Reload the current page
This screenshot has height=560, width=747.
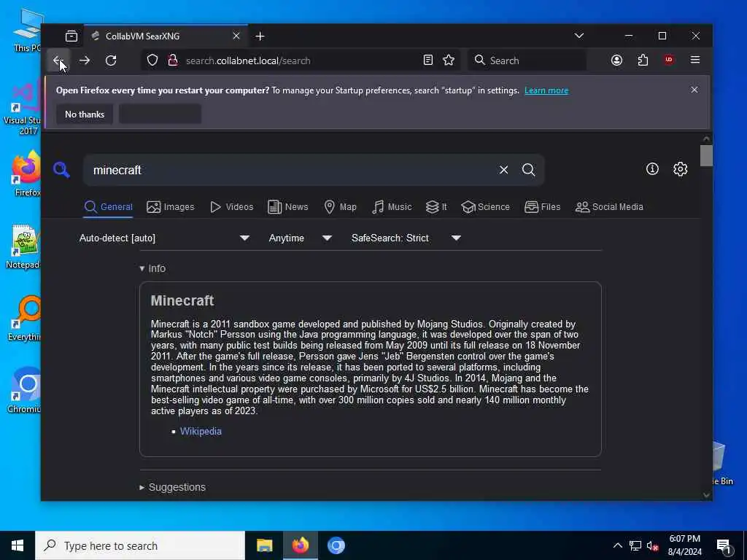pos(111,61)
